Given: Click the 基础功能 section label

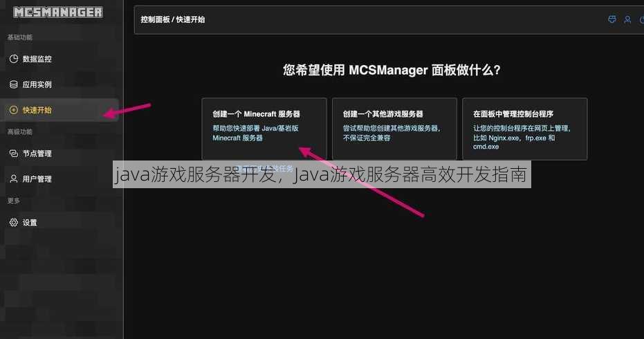Looking at the screenshot, I should tap(19, 37).
